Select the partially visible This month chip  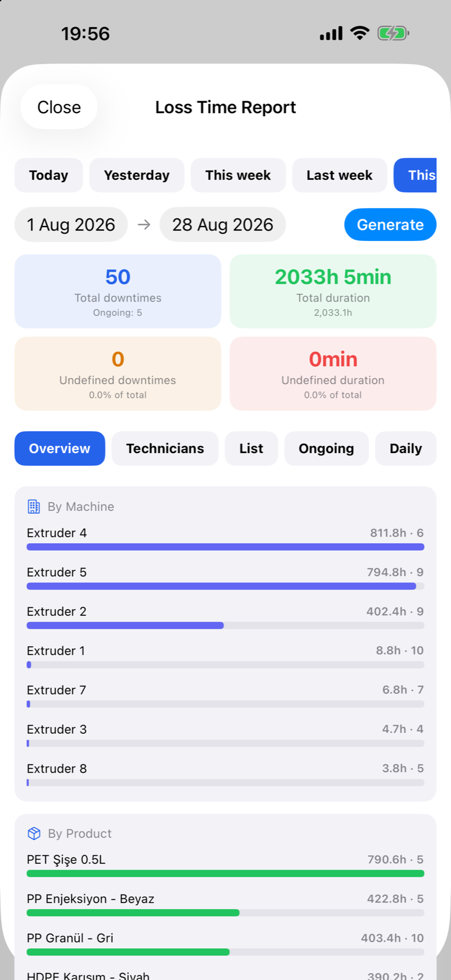click(415, 175)
